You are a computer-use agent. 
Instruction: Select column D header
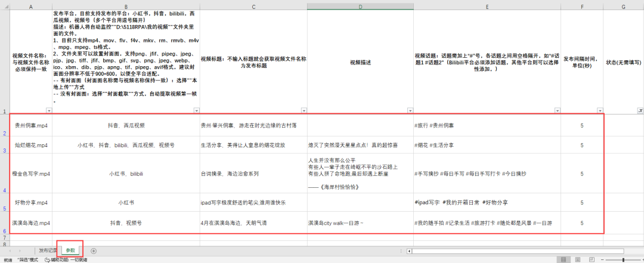(360, 7)
